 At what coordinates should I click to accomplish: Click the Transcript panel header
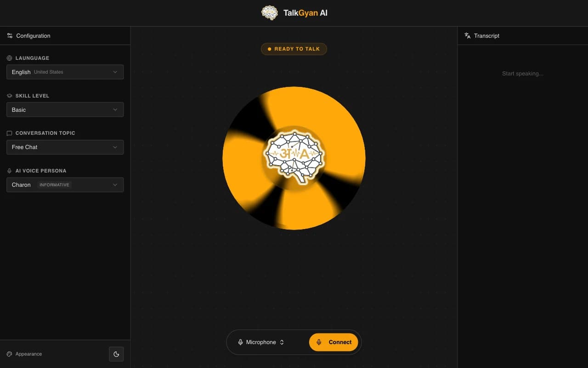click(x=523, y=35)
